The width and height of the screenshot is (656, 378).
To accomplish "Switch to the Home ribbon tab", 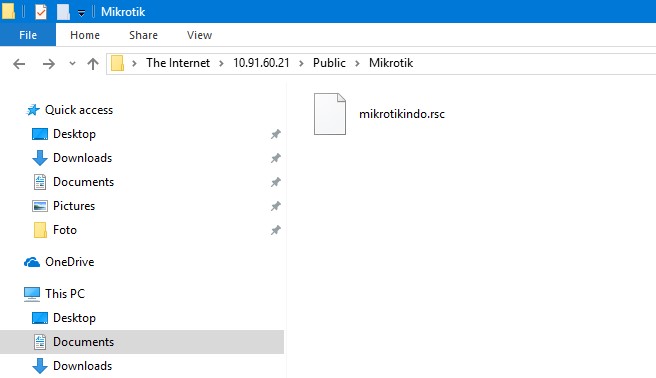I will pos(85,35).
